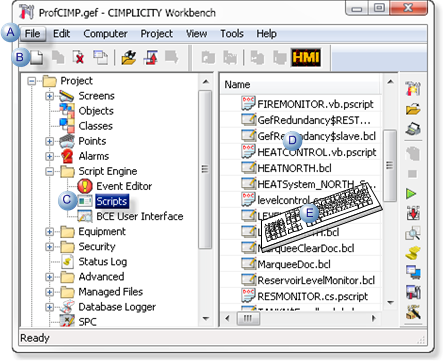Screen dimensions: 445x361
Task: Click the yellow stacked sheets icon
Action: pyautogui.click(x=413, y=253)
